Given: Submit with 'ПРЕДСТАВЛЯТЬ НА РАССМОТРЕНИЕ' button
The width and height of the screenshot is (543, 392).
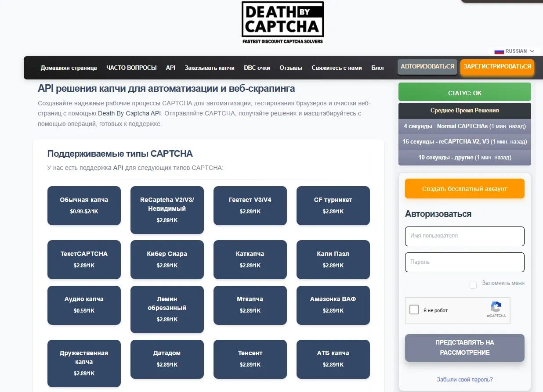Looking at the screenshot, I should 465,348.
